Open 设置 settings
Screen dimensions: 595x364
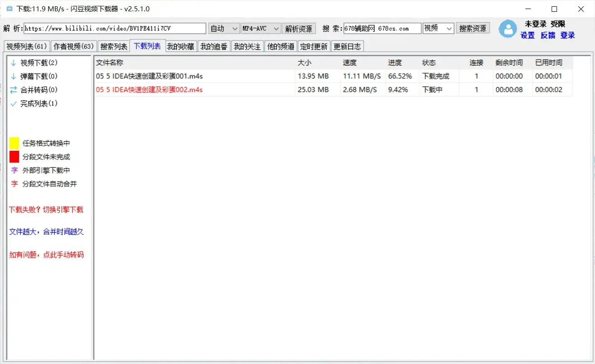(x=528, y=35)
